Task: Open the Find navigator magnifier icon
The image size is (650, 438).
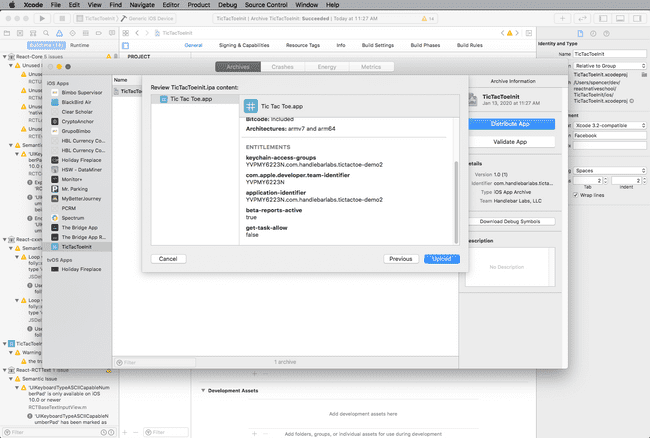Action: point(46,33)
